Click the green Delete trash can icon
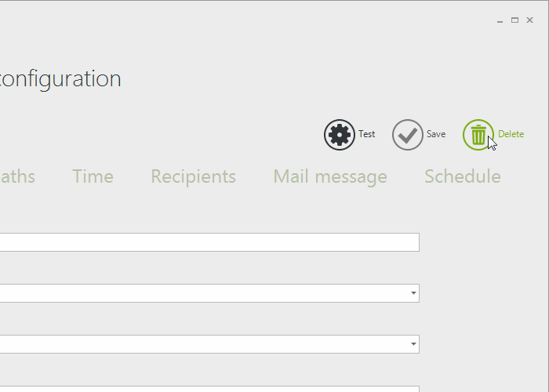549x392 pixels. click(478, 135)
